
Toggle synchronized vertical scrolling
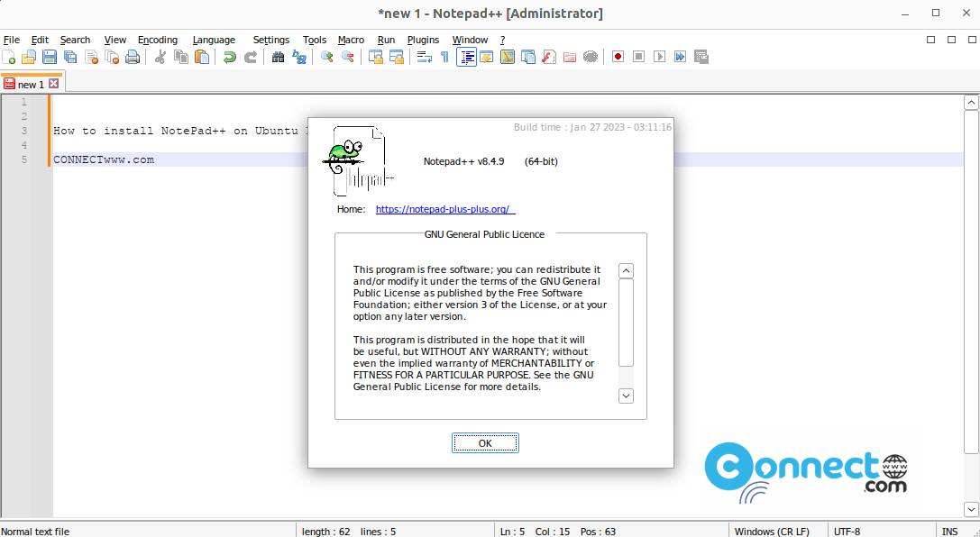point(376,58)
